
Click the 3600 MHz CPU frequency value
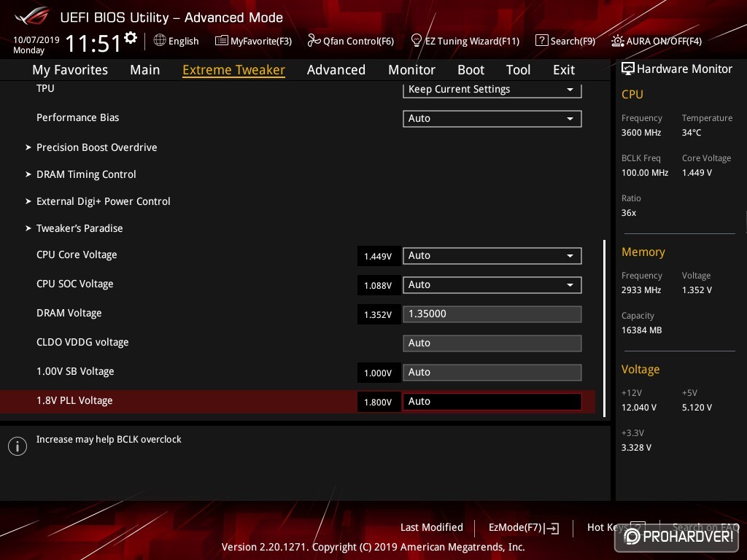coord(641,133)
